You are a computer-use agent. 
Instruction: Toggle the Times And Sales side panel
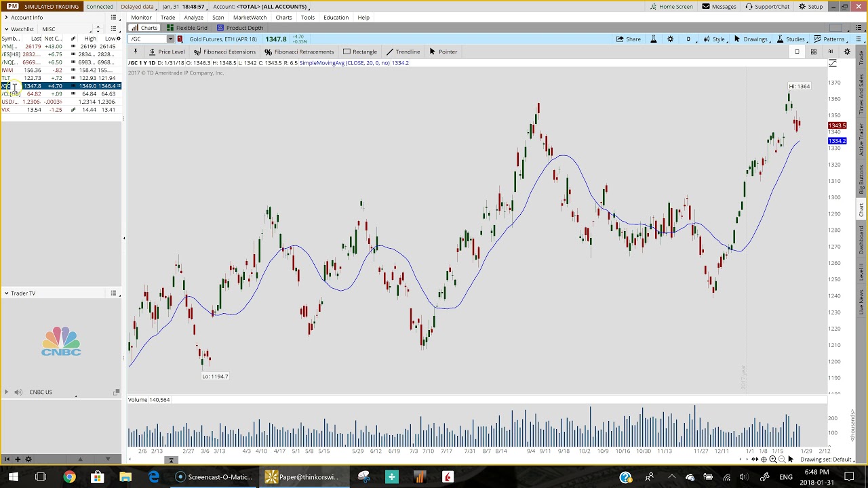(x=862, y=94)
